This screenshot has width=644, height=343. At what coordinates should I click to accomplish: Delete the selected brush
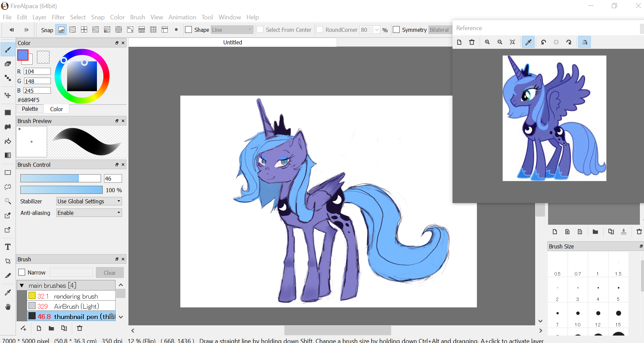pos(80,328)
